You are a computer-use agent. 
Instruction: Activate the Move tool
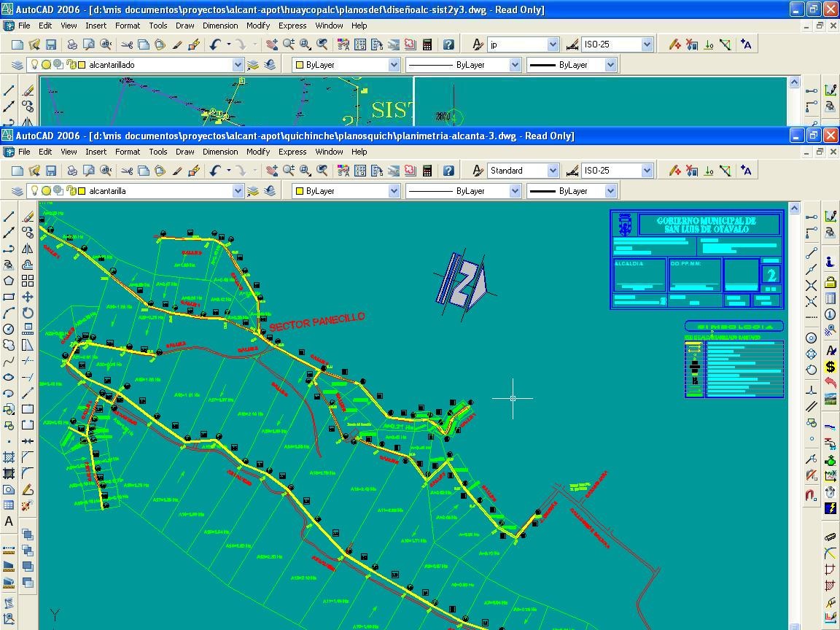(x=28, y=297)
